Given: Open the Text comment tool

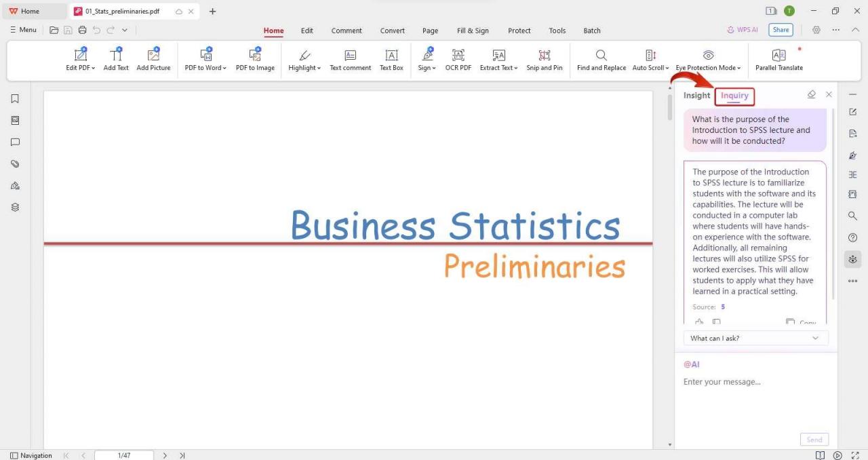Looking at the screenshot, I should [x=350, y=60].
